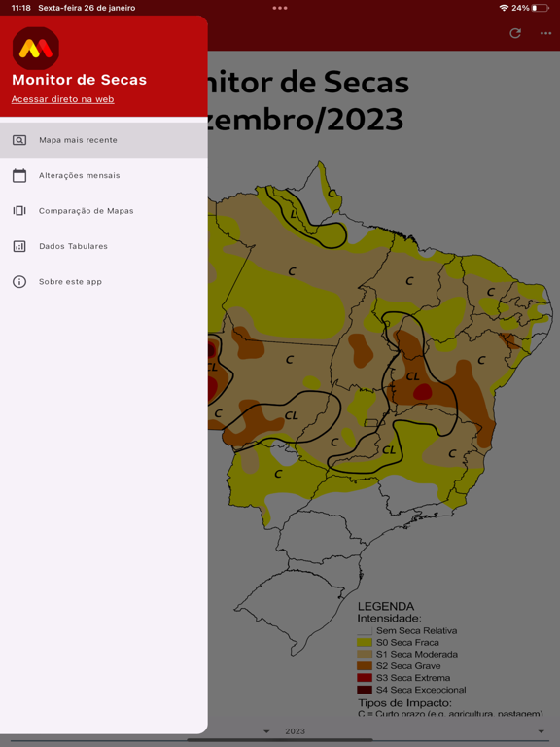
Task: Click 'S1 Seca Moderada' legend label
Action: 417,654
